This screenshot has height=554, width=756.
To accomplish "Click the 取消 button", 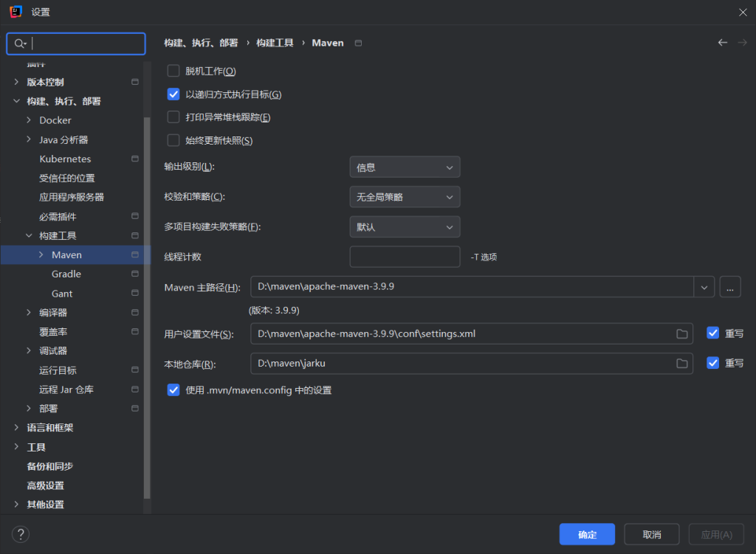I will 651,534.
